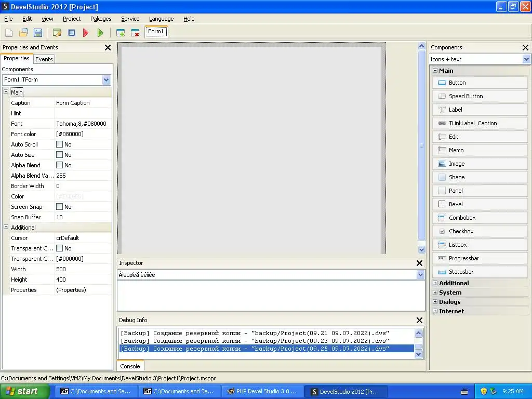Select the Listbox component
Viewport: 532px width, 399px height.
pyautogui.click(x=480, y=245)
